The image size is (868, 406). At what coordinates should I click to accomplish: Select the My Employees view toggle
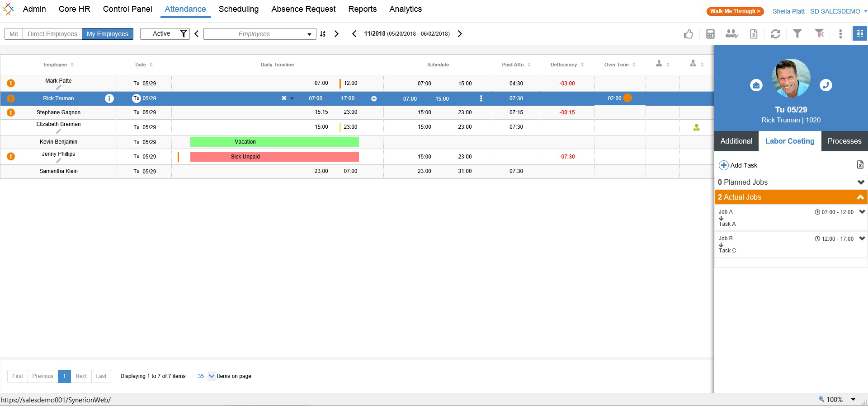[x=108, y=34]
